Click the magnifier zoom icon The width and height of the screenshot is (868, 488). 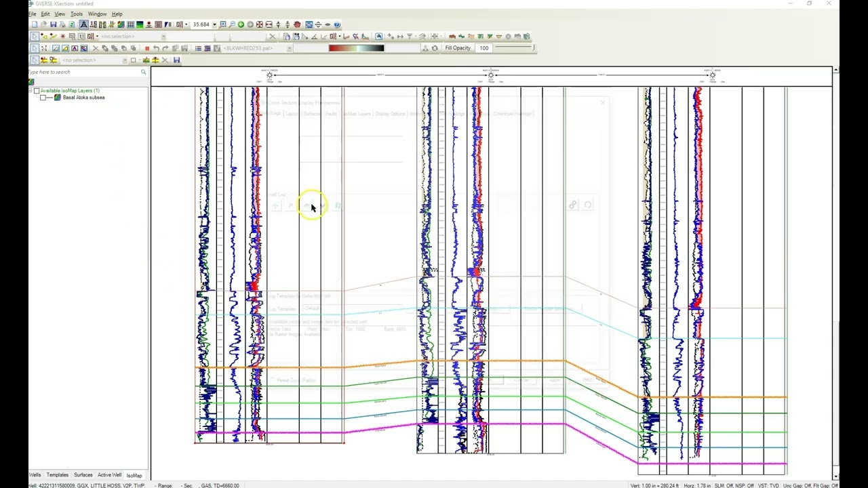click(232, 24)
